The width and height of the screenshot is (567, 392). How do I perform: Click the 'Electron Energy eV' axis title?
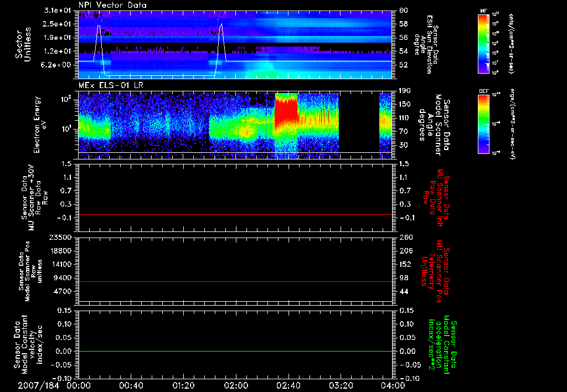click(40, 125)
